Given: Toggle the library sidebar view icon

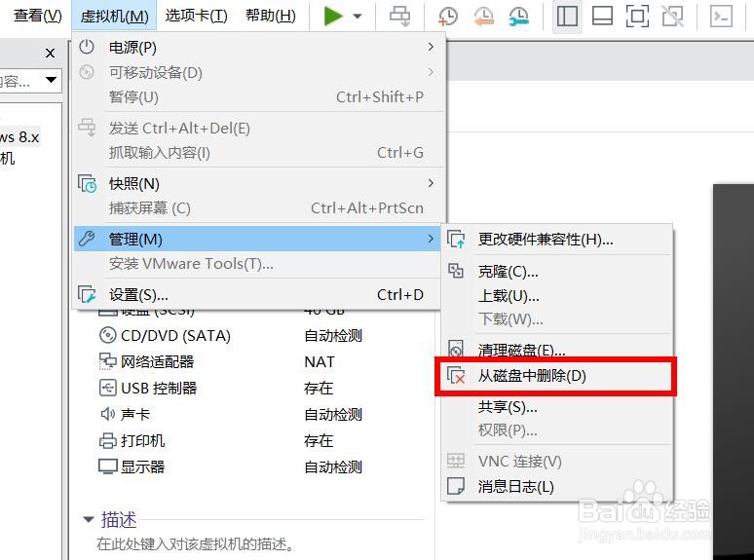Looking at the screenshot, I should click(x=567, y=16).
